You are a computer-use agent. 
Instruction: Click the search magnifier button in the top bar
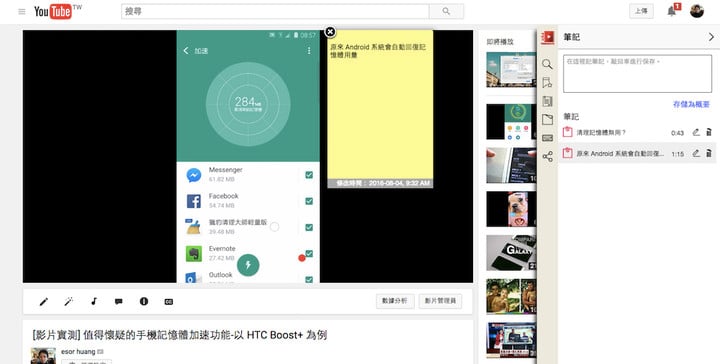coord(446,11)
